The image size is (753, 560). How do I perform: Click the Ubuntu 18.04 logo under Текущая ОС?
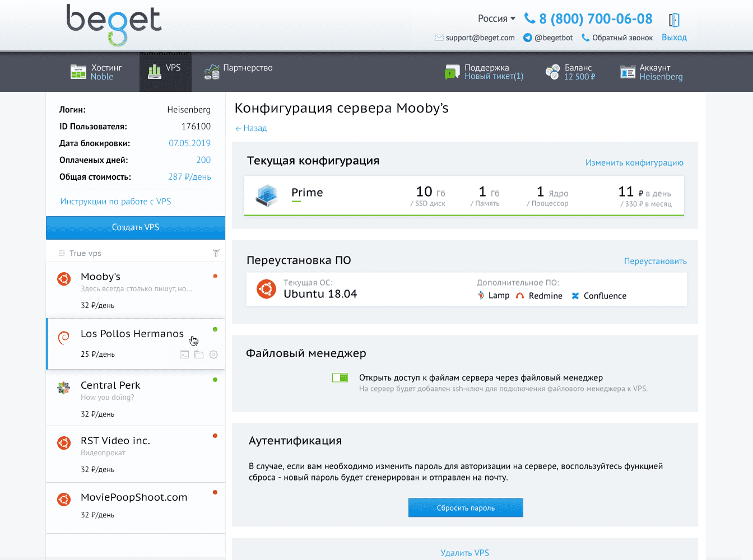266,289
